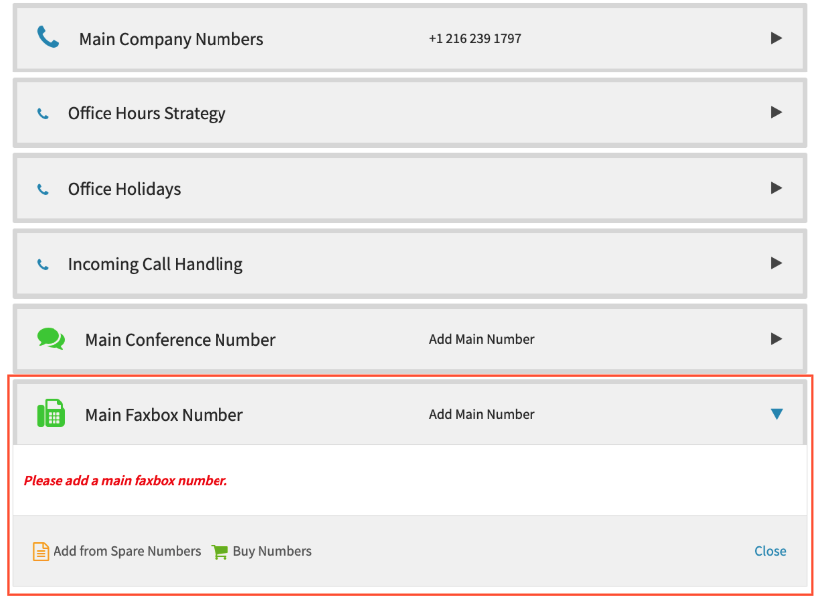Expand Incoming Call Handling with its arrow
821x608 pixels.
(x=776, y=263)
